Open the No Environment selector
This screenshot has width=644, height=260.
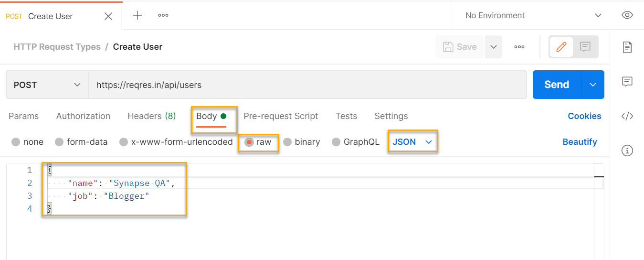(x=533, y=15)
